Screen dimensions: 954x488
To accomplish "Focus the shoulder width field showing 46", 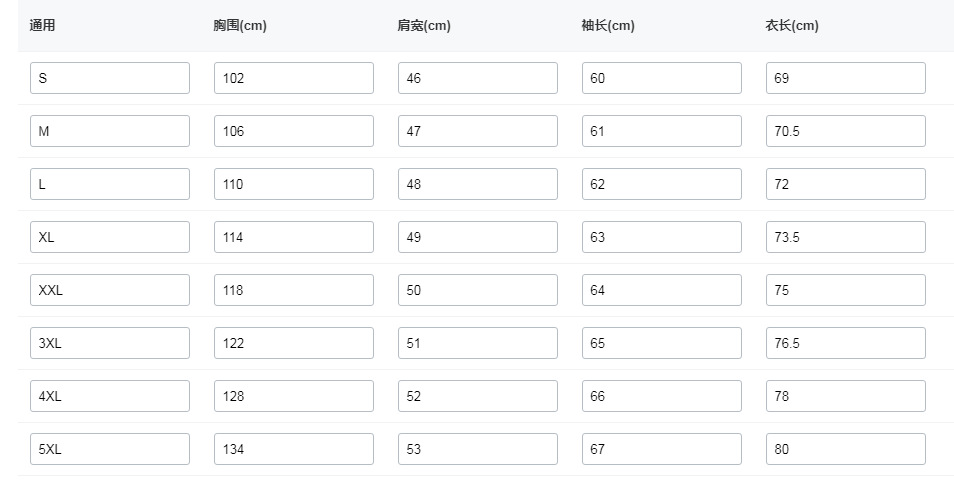I will tap(478, 78).
